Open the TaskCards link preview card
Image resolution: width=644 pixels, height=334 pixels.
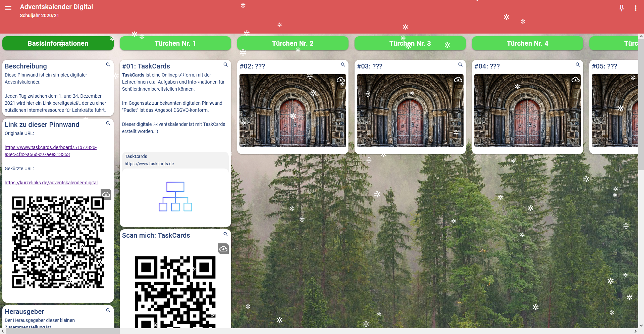coord(175,160)
